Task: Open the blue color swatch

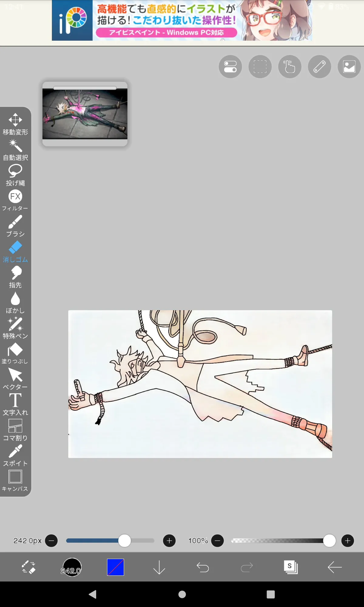Action: tap(116, 567)
